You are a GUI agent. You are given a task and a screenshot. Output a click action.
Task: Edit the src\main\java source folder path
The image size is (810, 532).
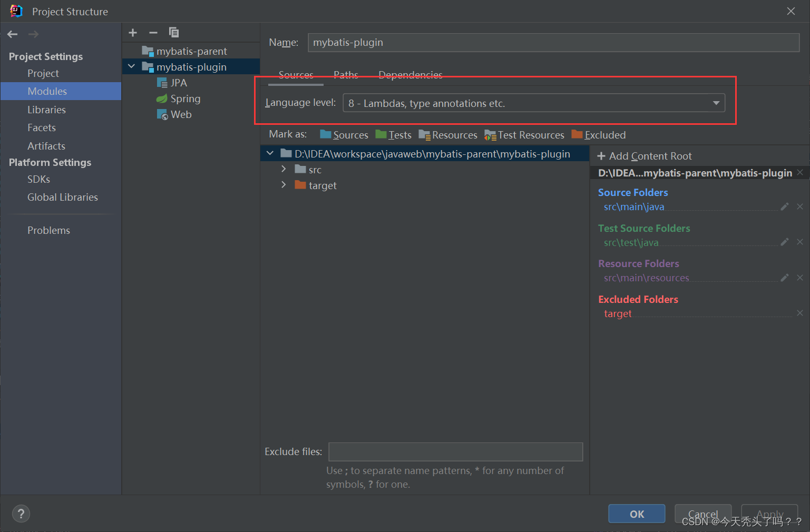tap(784, 206)
